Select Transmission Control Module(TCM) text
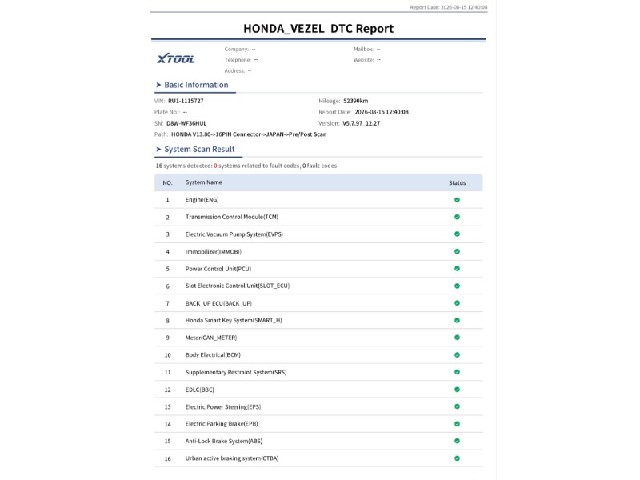 tap(232, 217)
